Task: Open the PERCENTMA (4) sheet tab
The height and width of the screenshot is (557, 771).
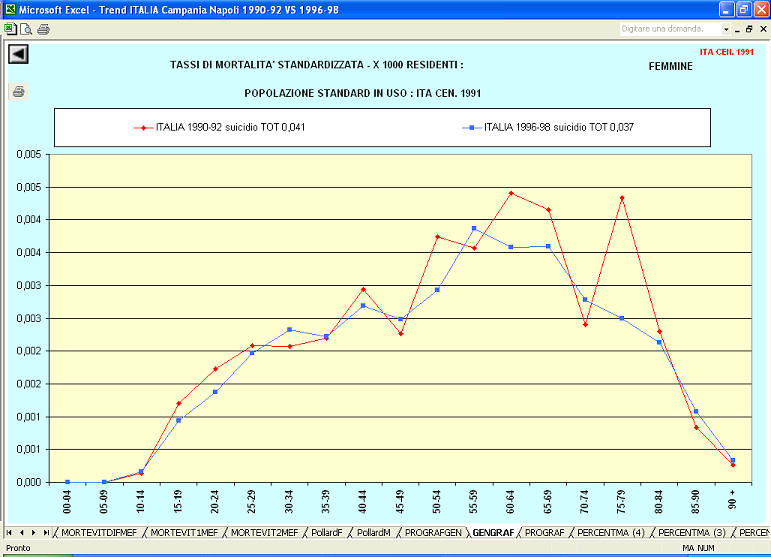Action: pos(611,532)
